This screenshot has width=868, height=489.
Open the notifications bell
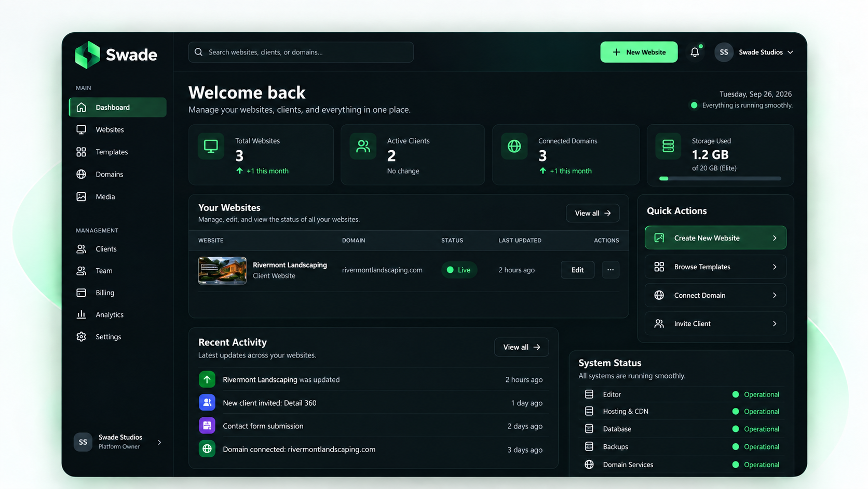pos(695,52)
